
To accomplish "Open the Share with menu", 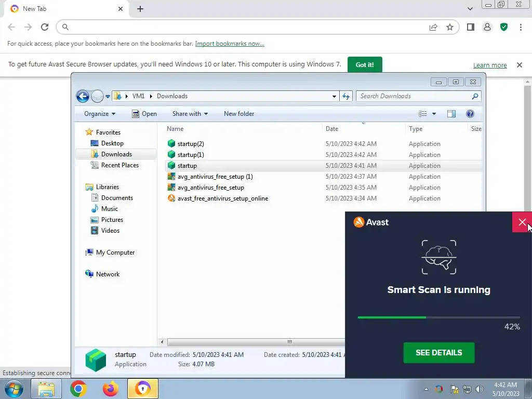I will (x=190, y=114).
